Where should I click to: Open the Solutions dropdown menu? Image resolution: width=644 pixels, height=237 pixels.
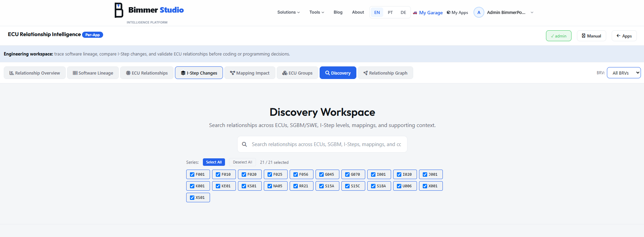click(288, 12)
